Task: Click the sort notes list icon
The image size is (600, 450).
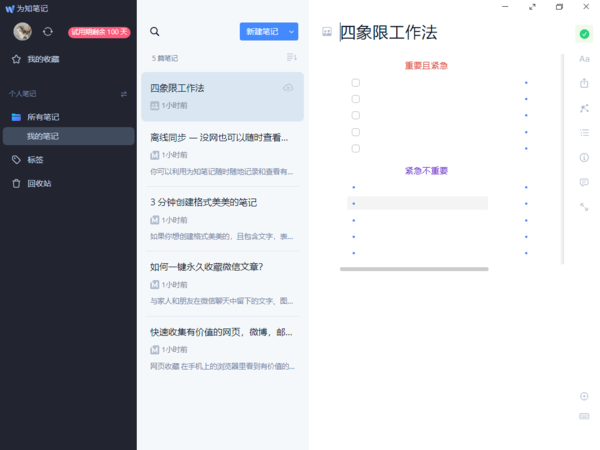Action: pos(292,57)
